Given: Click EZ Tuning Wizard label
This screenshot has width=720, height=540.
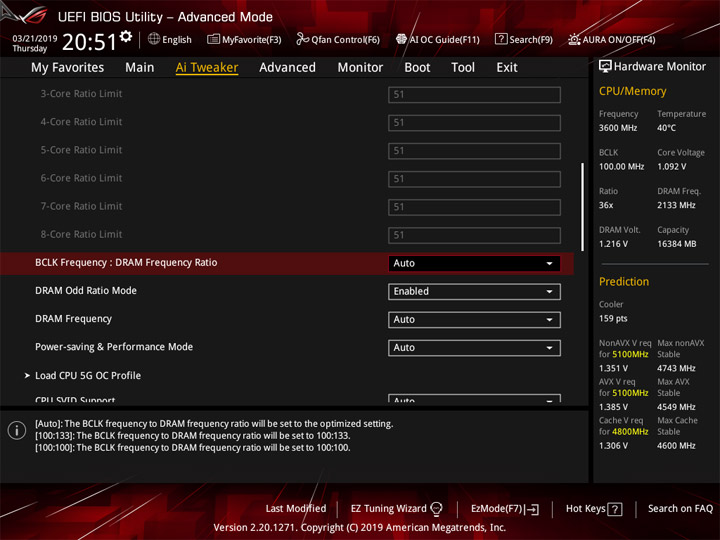Looking at the screenshot, I should coord(388,508).
